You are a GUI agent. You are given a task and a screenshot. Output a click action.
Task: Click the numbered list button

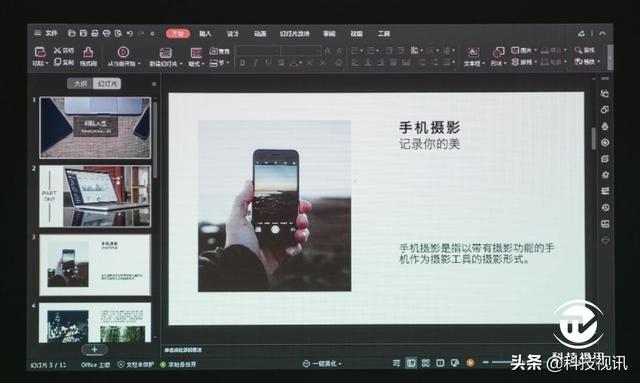coord(372,51)
